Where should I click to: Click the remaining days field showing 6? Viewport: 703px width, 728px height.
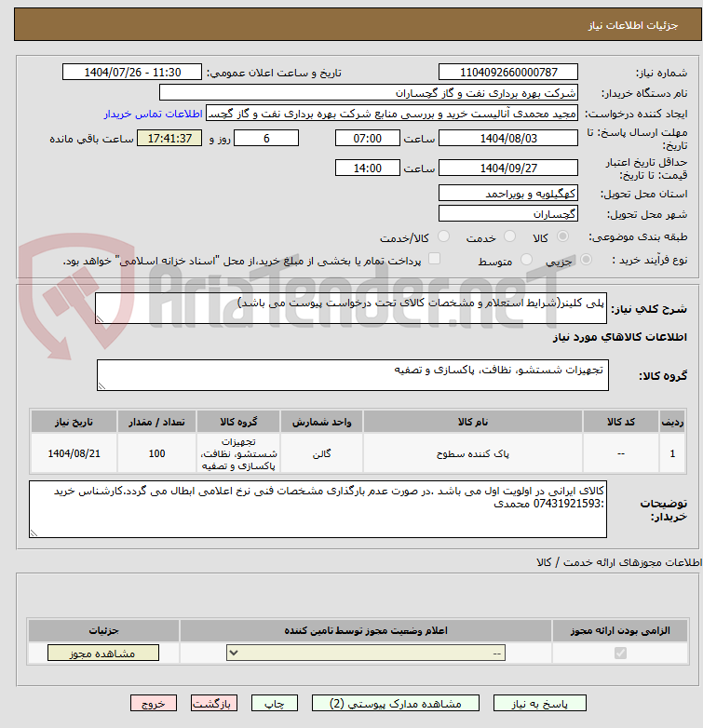[x=266, y=139]
